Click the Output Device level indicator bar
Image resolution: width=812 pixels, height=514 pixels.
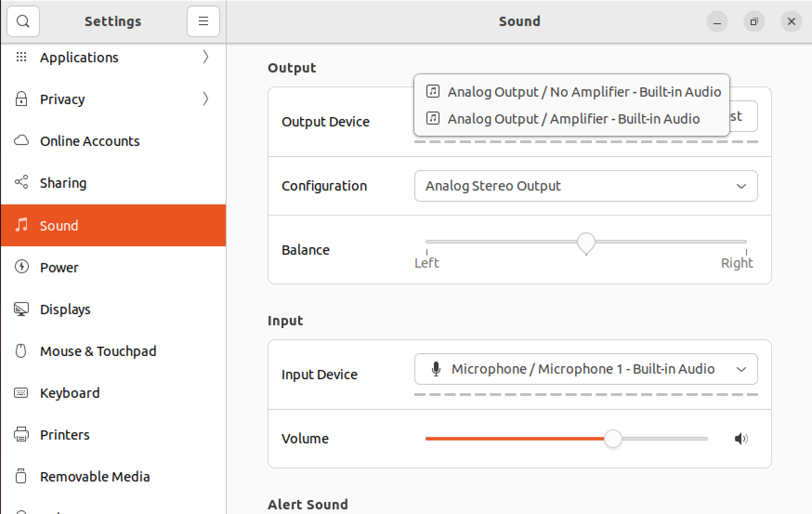(586, 141)
